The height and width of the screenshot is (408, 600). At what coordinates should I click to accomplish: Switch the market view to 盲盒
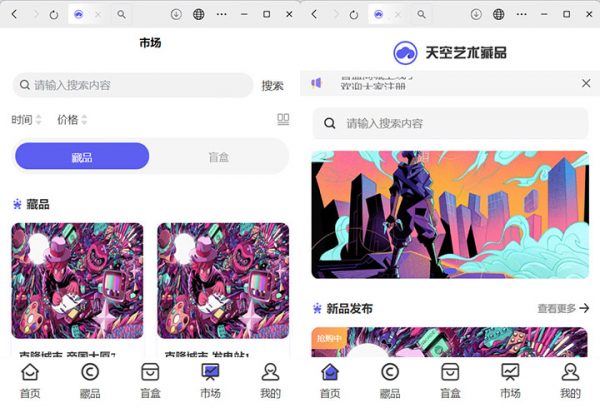point(218,156)
